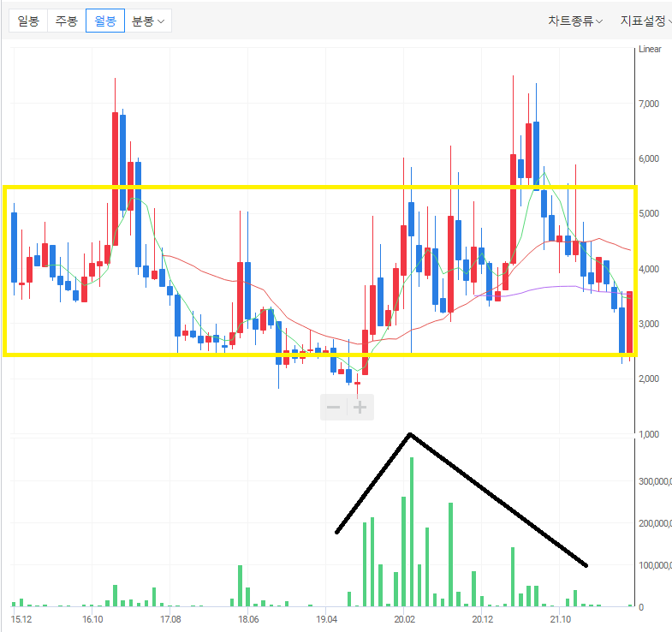
Task: Click the 2,000 price axis label
Action: point(649,379)
